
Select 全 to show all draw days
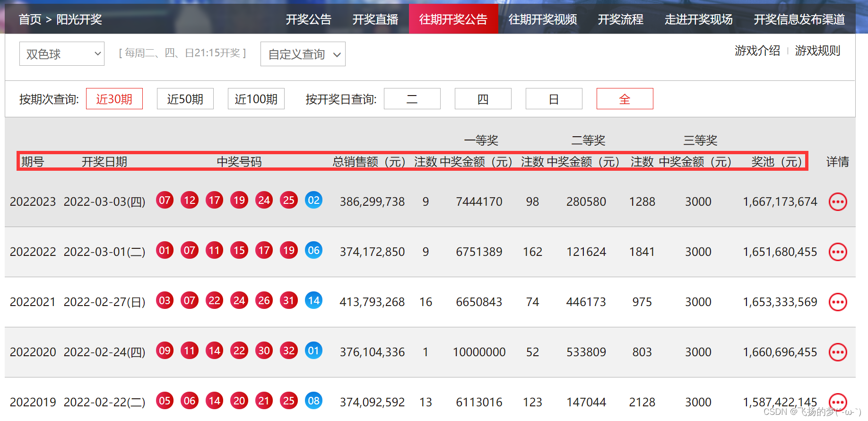[625, 99]
